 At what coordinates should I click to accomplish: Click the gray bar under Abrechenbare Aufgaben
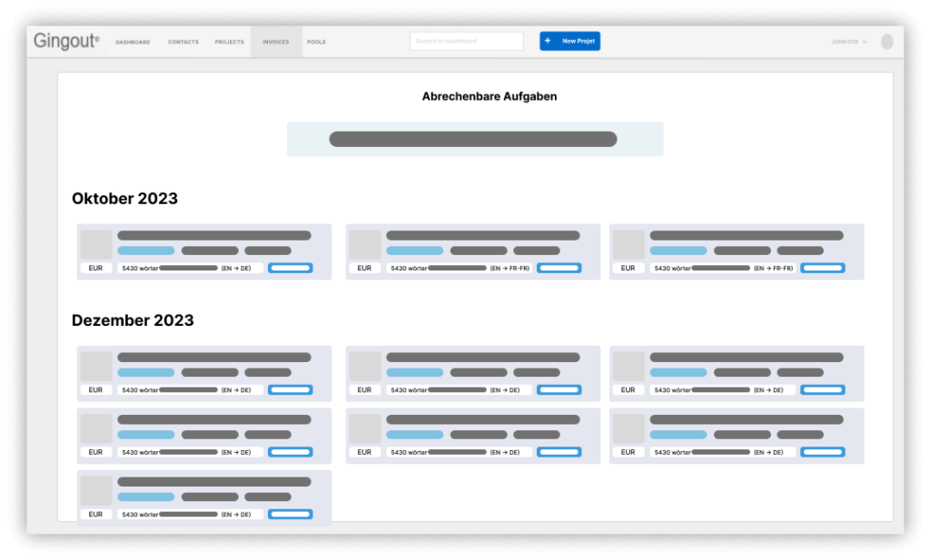click(472, 139)
